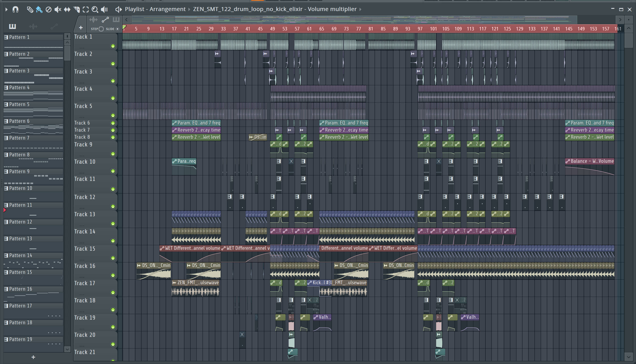The height and width of the screenshot is (364, 636).
Task: Open the Playlist - Arrangement breadcrumb
Action: click(155, 9)
